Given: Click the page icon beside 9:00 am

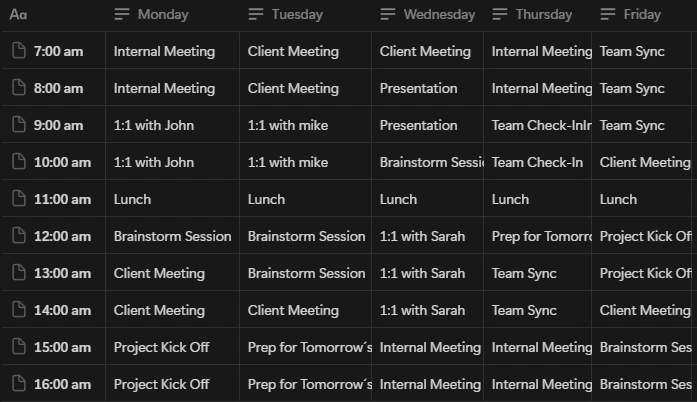Looking at the screenshot, I should click(x=19, y=124).
